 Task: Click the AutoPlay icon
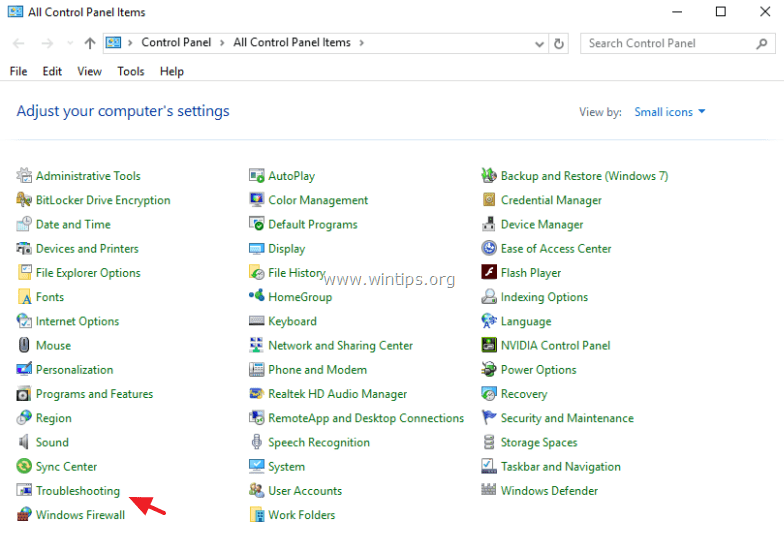(x=256, y=176)
